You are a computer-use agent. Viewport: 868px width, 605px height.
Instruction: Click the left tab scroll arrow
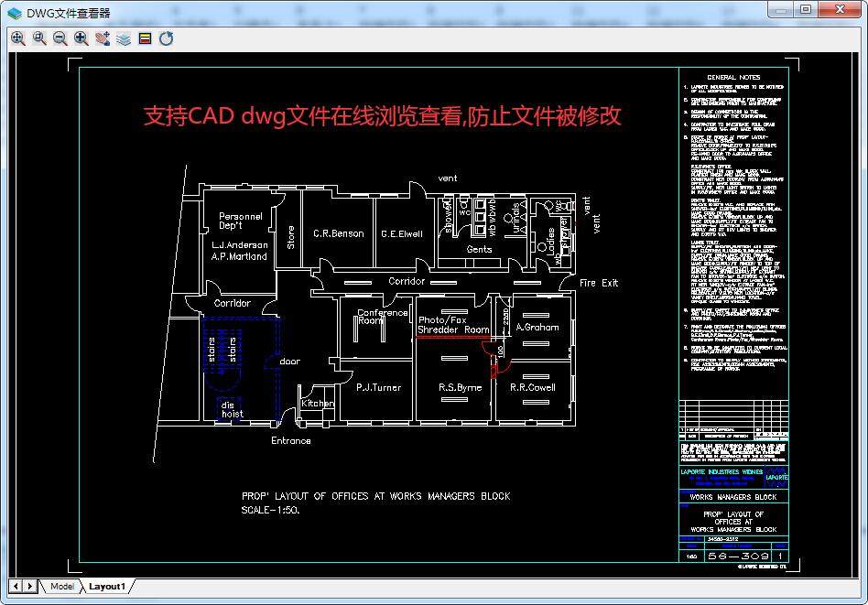(16, 586)
